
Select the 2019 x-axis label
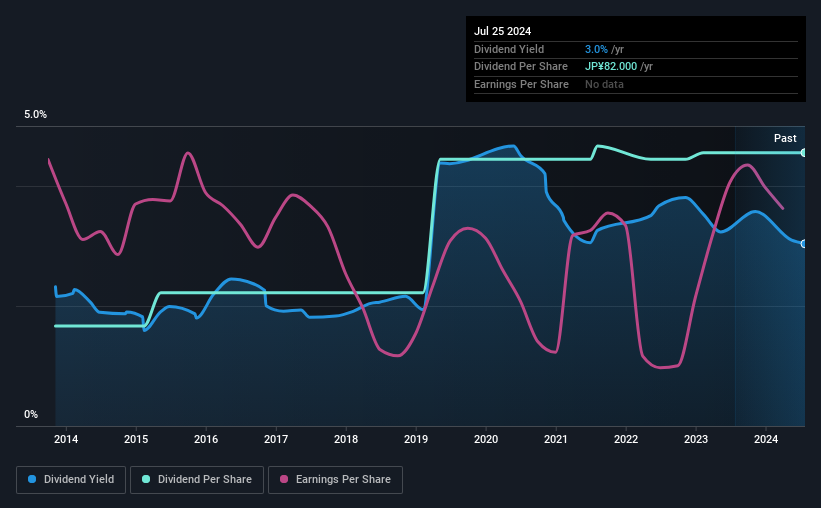point(416,439)
